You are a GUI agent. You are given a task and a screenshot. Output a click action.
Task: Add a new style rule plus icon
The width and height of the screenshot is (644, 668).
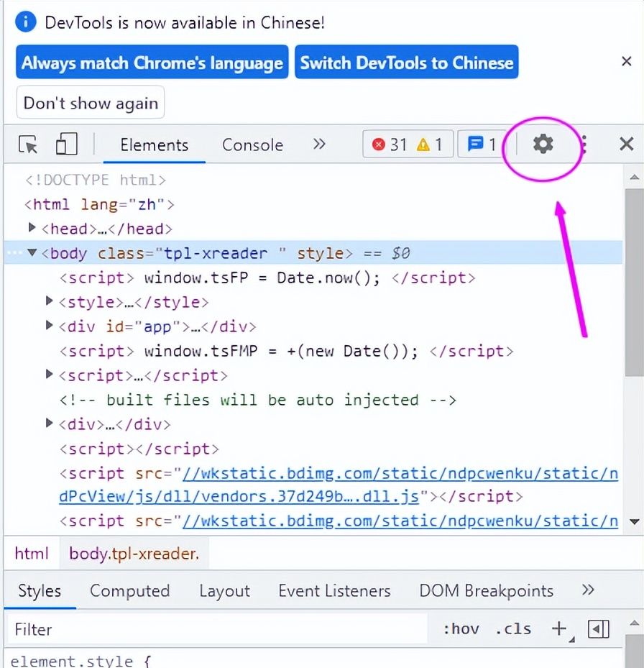(x=559, y=629)
